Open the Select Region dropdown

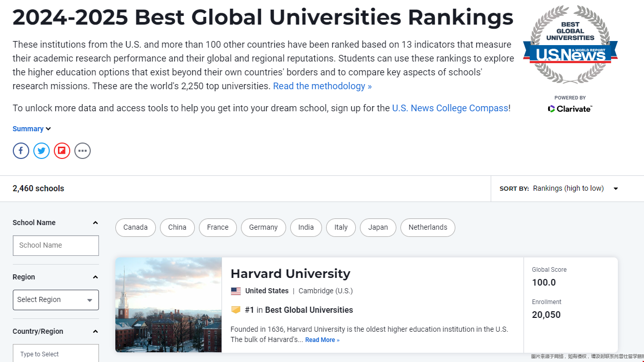56,300
